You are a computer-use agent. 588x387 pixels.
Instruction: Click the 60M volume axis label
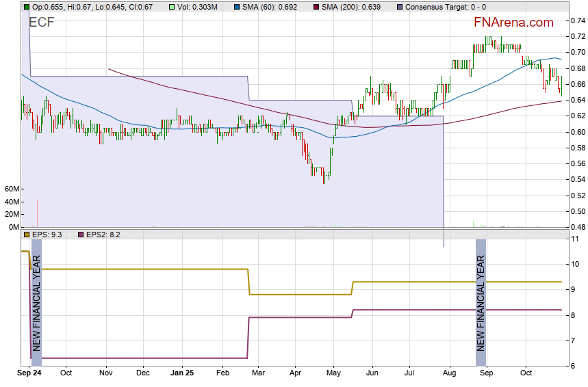[11, 189]
